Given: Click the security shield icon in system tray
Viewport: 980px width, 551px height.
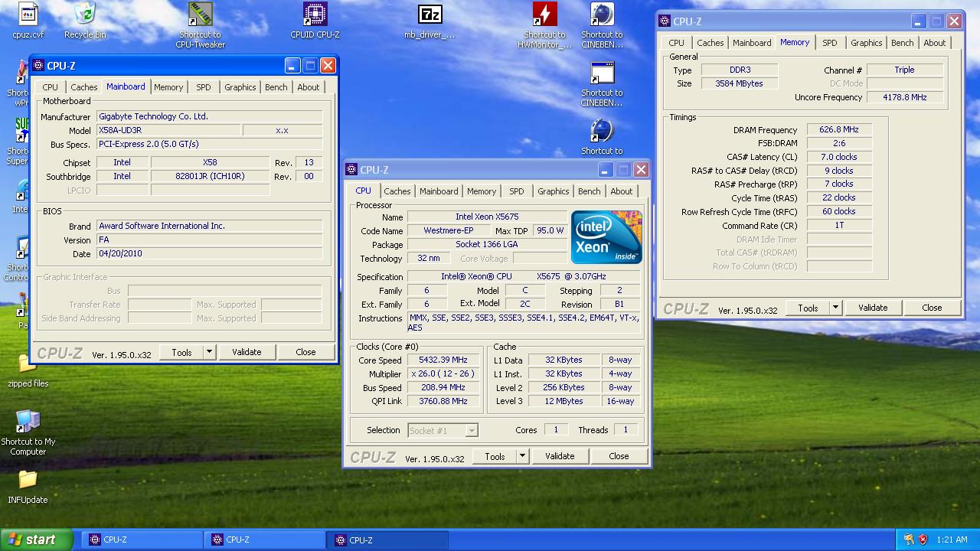Looking at the screenshot, I should [x=923, y=540].
